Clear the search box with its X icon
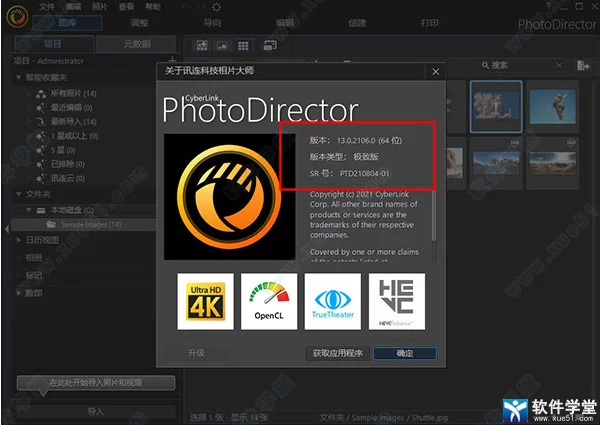This screenshot has height=425, width=600. pyautogui.click(x=559, y=66)
